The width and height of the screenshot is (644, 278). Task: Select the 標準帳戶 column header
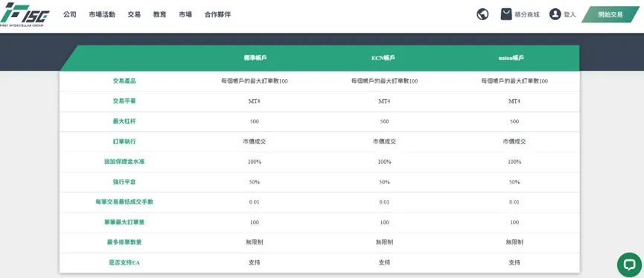[x=255, y=58]
